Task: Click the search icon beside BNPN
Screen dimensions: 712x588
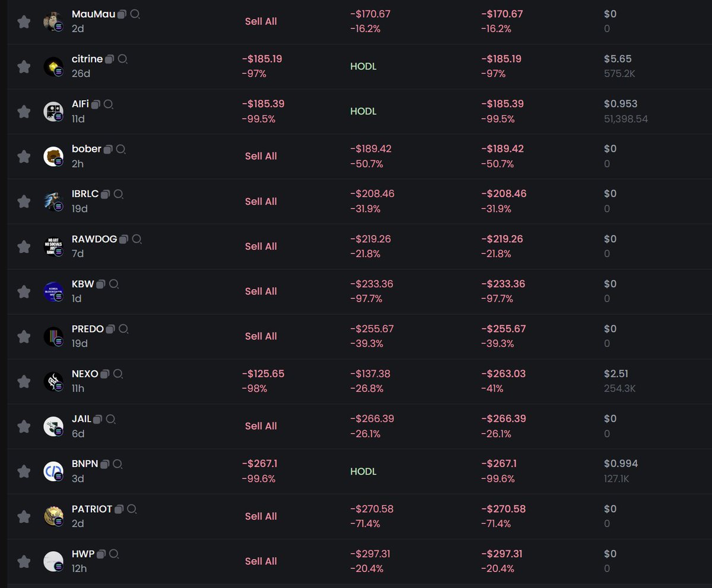Action: click(117, 464)
